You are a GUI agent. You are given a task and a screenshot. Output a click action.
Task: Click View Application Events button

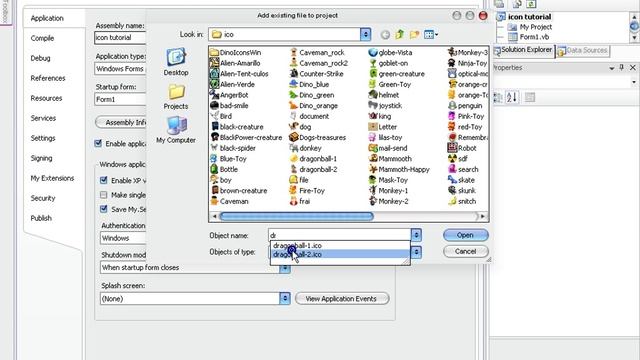click(342, 299)
